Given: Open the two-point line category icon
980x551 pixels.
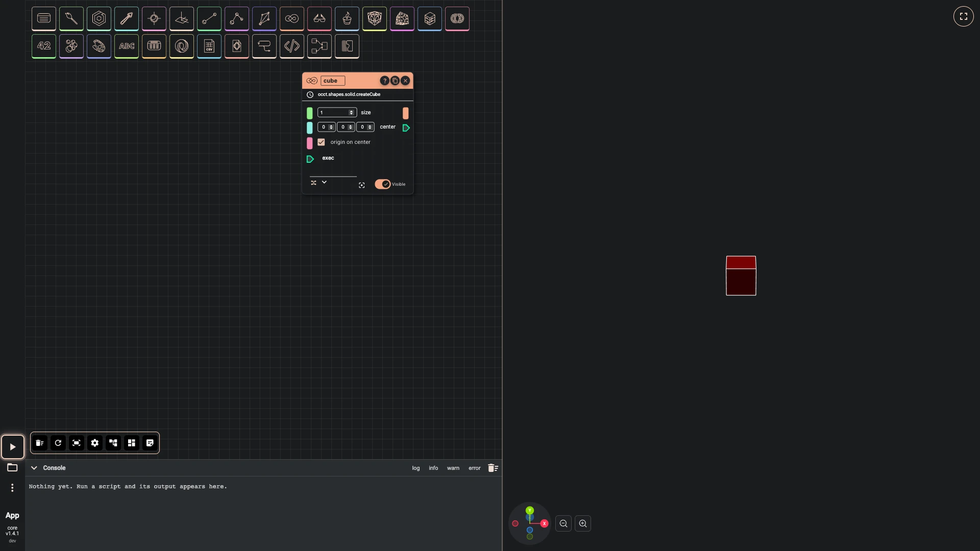Looking at the screenshot, I should click(x=209, y=19).
